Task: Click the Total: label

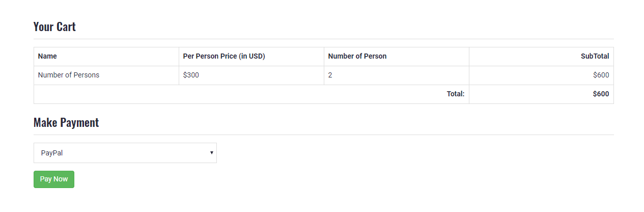Action: pos(456,94)
